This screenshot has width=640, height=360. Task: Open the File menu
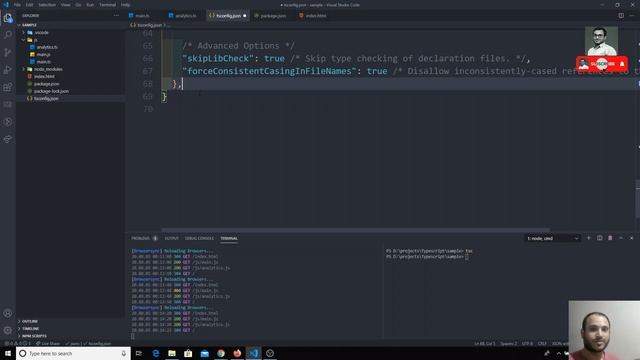(18, 5)
